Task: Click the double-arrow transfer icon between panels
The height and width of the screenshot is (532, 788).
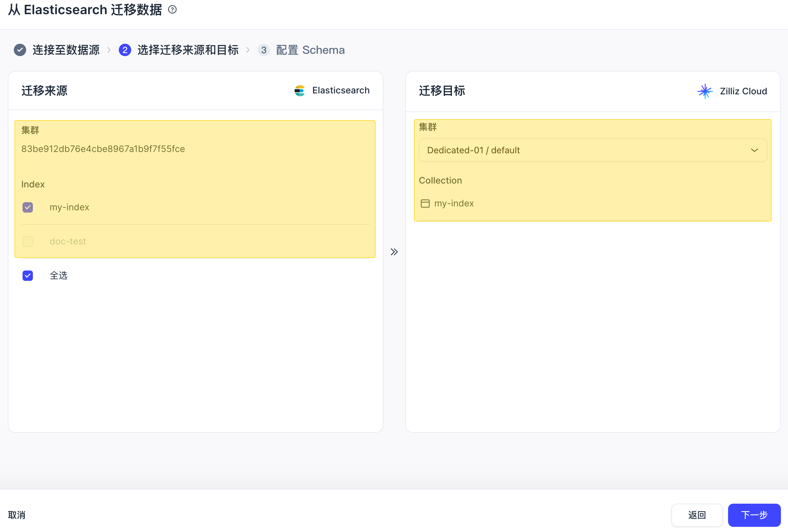Action: 394,252
